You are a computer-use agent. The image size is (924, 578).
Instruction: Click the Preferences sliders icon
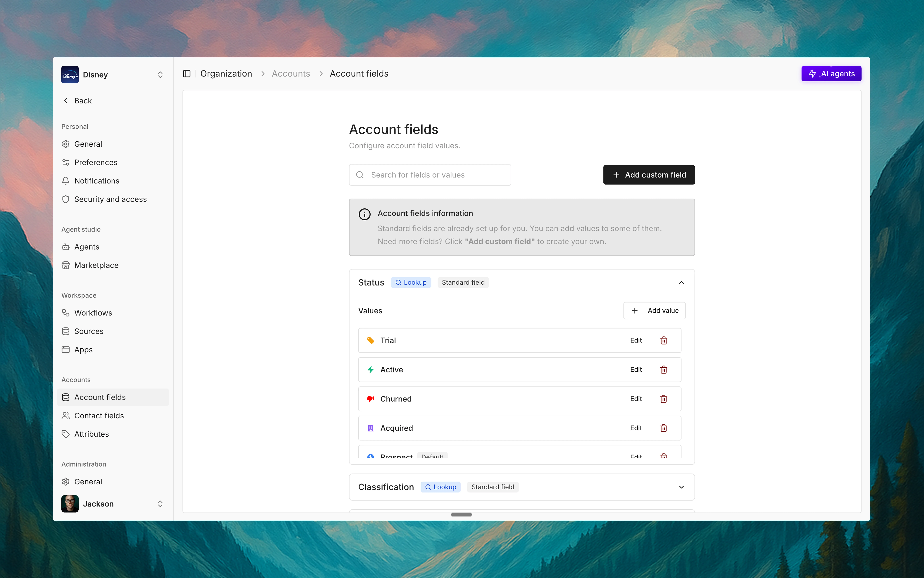click(66, 162)
